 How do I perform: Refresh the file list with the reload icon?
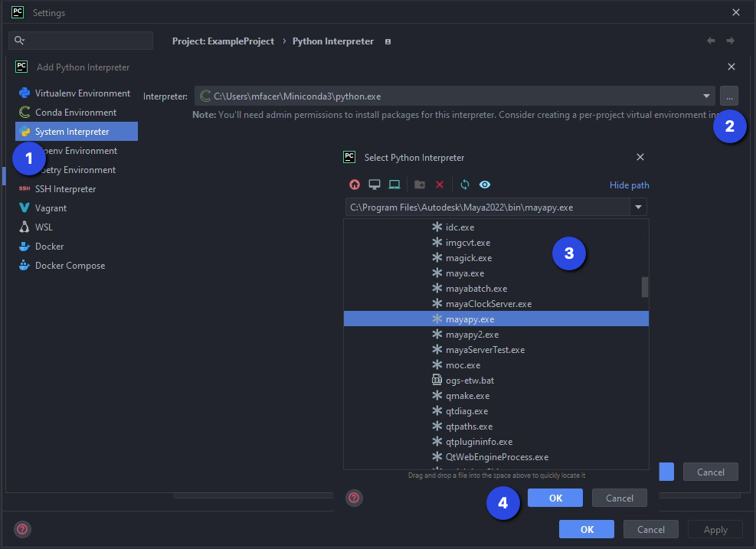(x=464, y=184)
